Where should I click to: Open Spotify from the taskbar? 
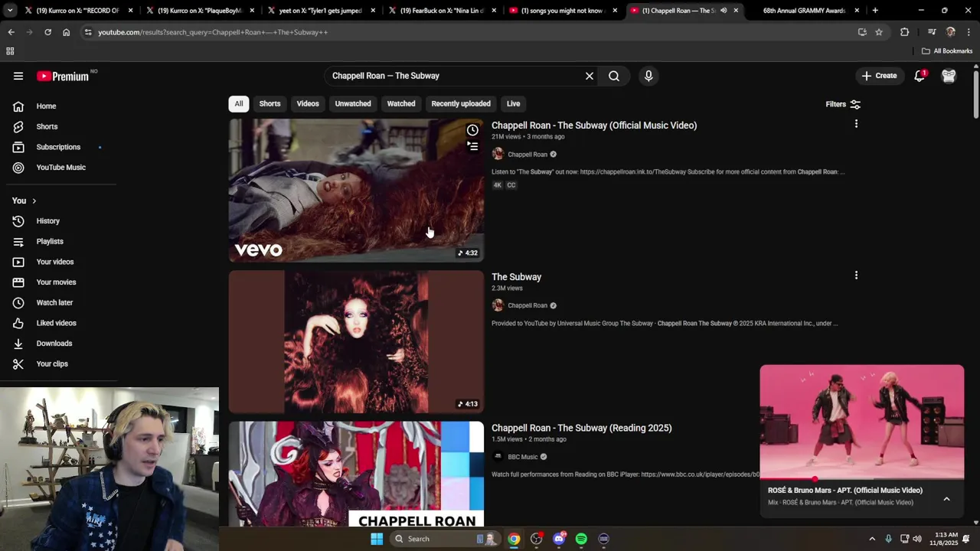coord(581,539)
